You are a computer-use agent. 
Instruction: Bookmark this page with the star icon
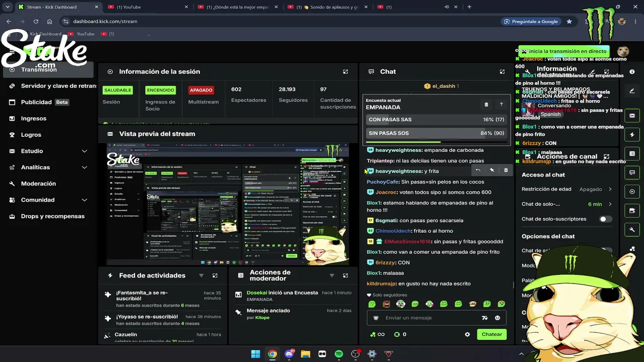click(569, 22)
